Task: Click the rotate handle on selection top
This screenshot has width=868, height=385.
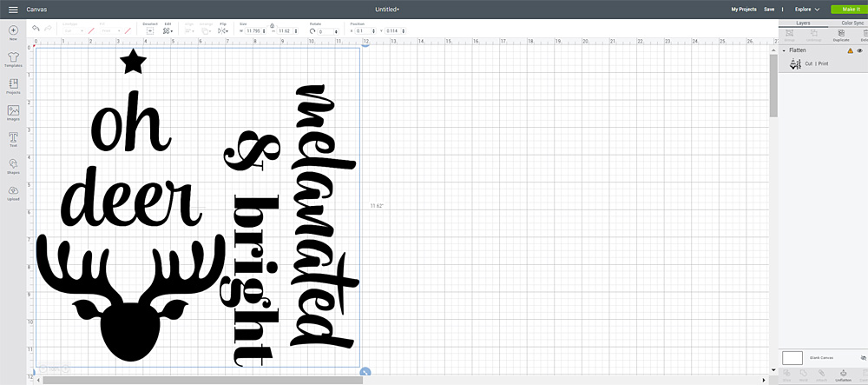Action: pos(365,44)
